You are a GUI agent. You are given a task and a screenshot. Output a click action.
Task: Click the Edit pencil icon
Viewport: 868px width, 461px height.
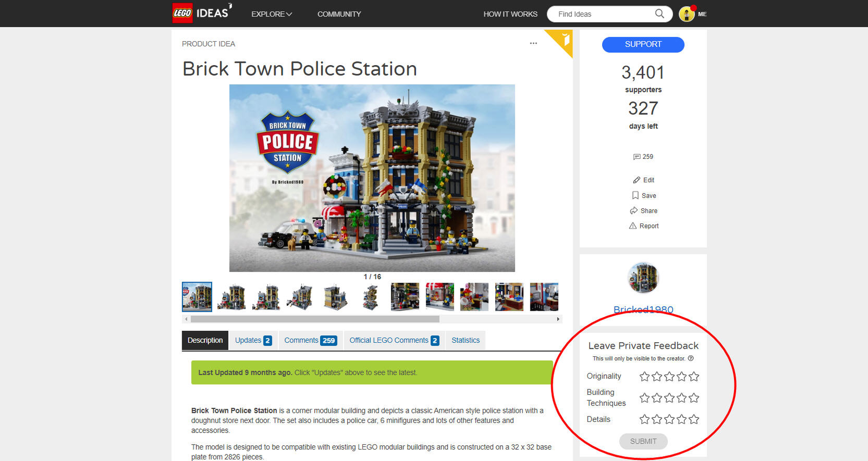[x=637, y=180]
